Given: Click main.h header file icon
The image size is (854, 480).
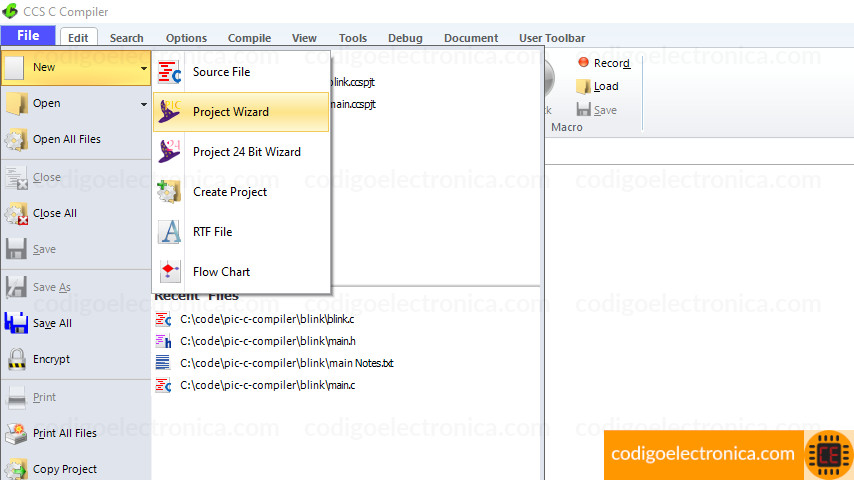Looking at the screenshot, I should tap(163, 341).
